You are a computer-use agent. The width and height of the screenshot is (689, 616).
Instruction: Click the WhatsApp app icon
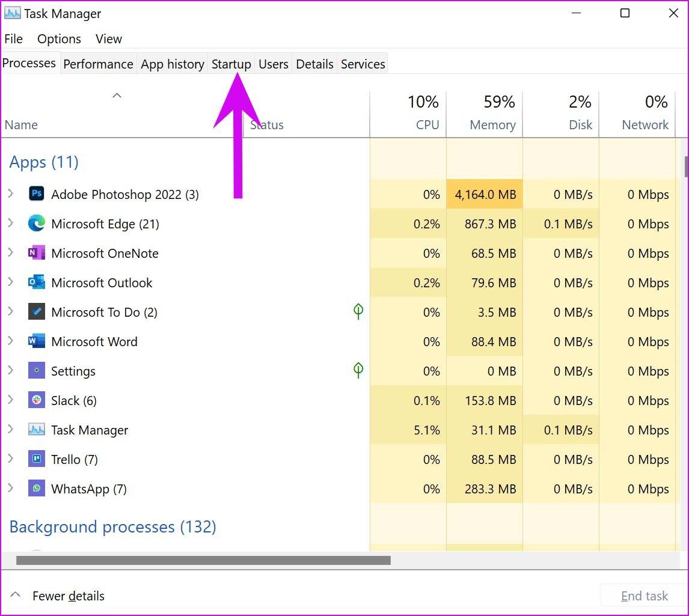coord(37,488)
